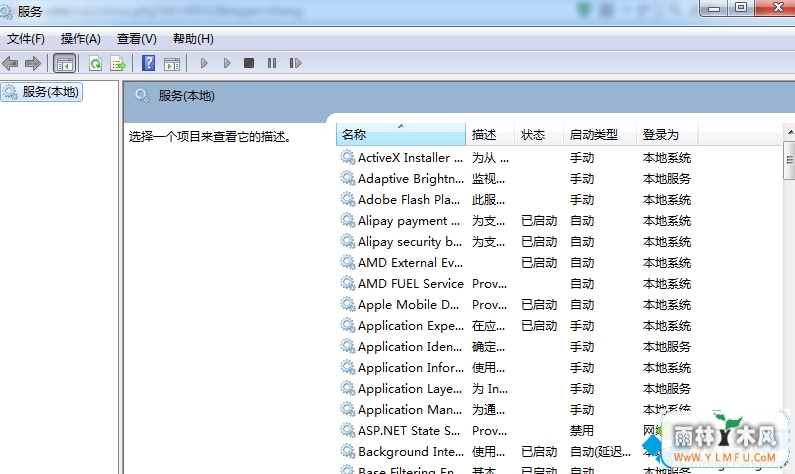Open the Help toolbar icon

point(148,63)
